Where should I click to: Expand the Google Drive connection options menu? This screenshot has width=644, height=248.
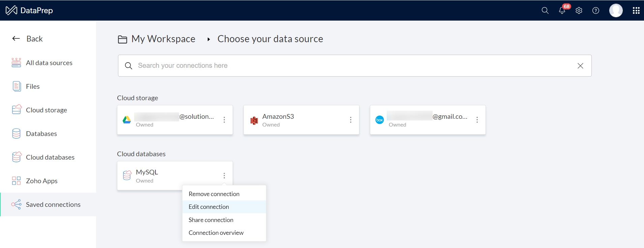coord(224,120)
